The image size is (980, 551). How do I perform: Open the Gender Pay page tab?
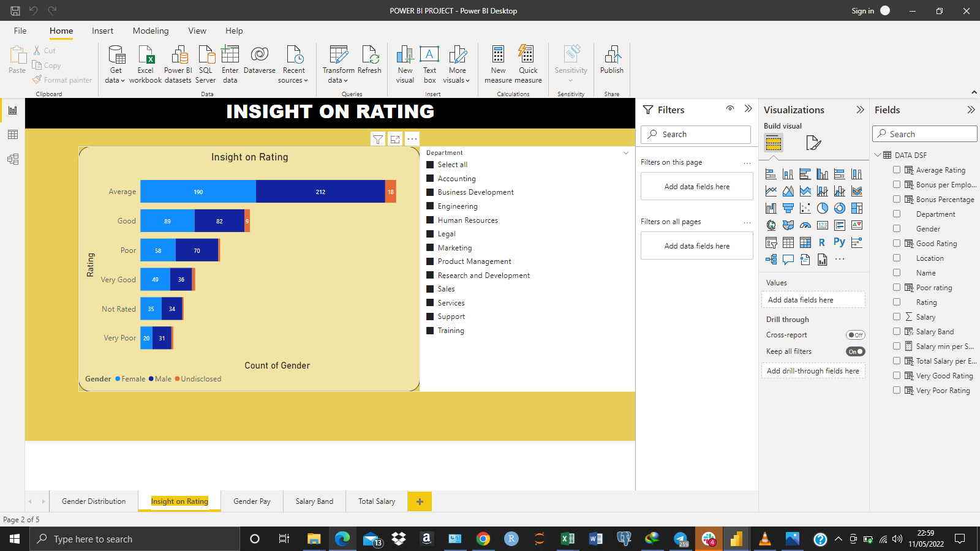pyautogui.click(x=252, y=501)
